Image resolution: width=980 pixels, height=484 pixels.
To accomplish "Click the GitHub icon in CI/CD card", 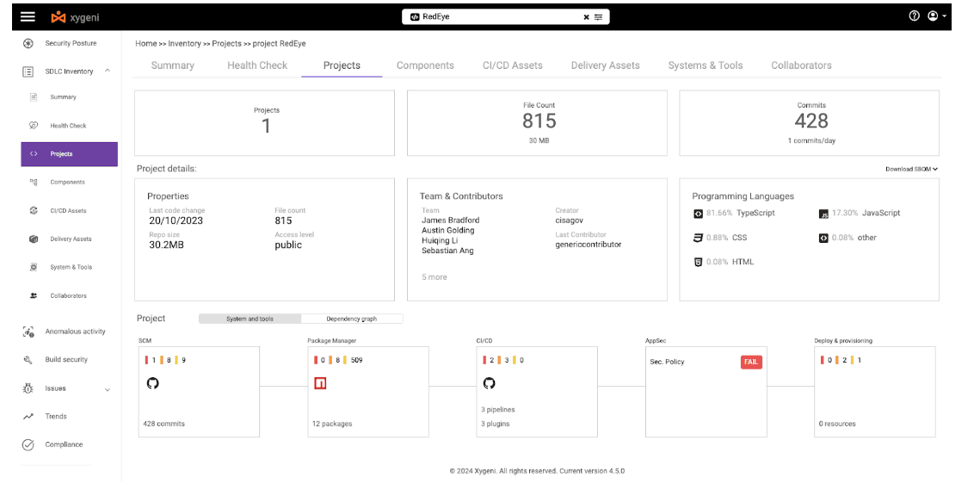I will [x=490, y=383].
